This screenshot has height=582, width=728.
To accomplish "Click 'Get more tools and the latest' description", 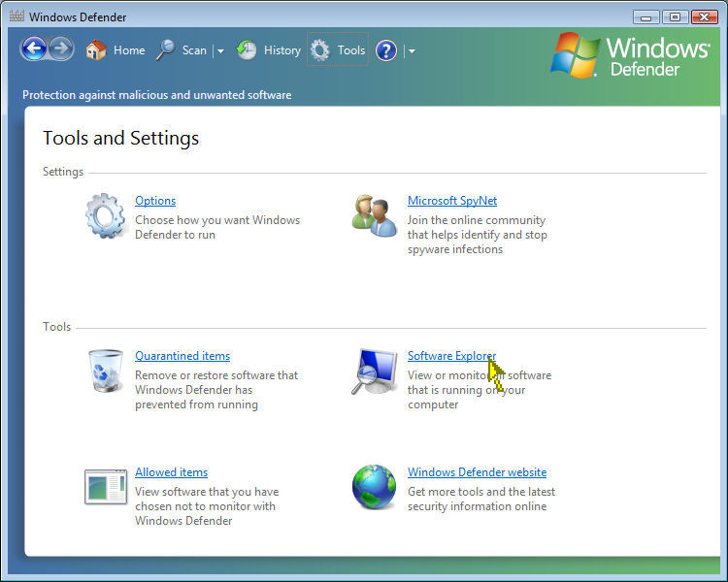I will click(x=481, y=492).
